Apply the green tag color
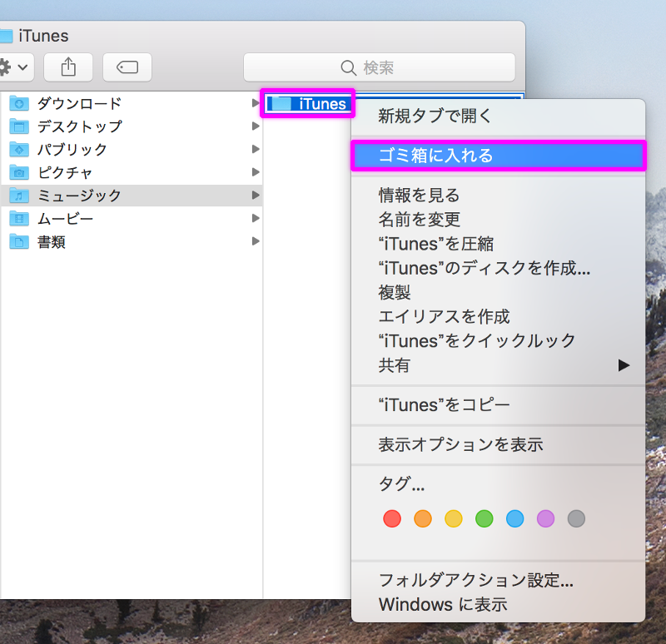This screenshot has width=666, height=644. coord(485,518)
